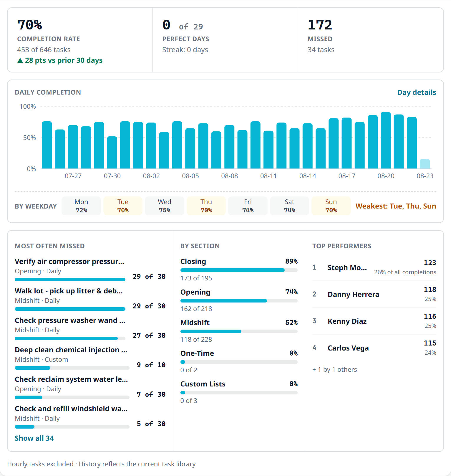Click '26% of all completions' text

[x=405, y=272]
